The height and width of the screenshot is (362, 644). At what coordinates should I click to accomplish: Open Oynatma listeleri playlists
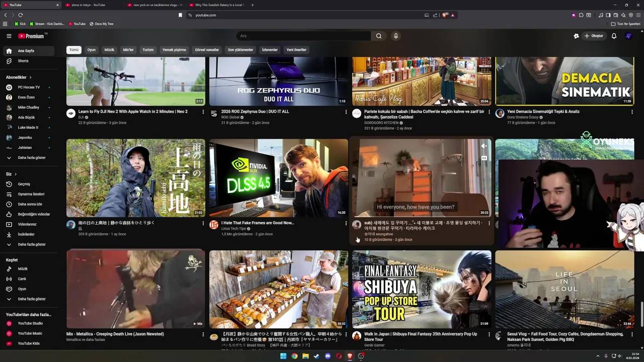(29, 194)
